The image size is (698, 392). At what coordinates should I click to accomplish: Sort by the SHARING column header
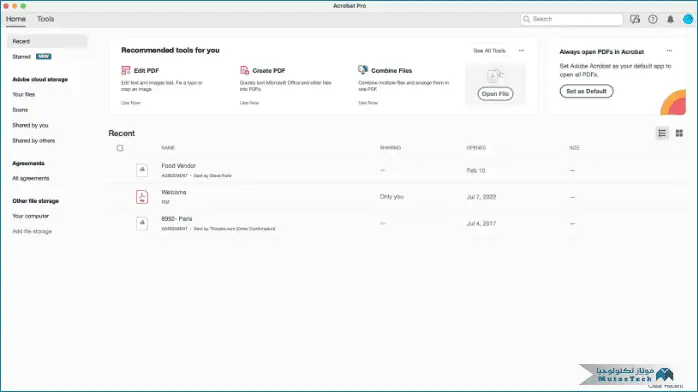pyautogui.click(x=390, y=148)
